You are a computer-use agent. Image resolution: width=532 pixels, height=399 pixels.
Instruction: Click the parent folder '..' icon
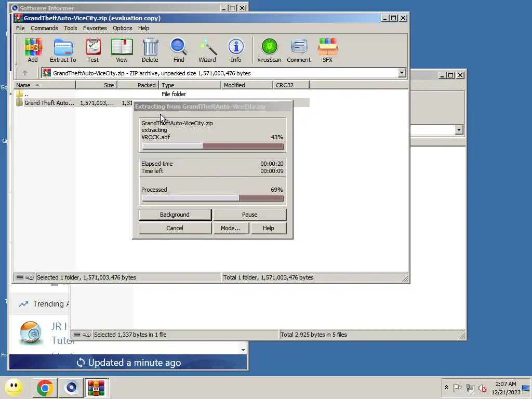(x=19, y=94)
